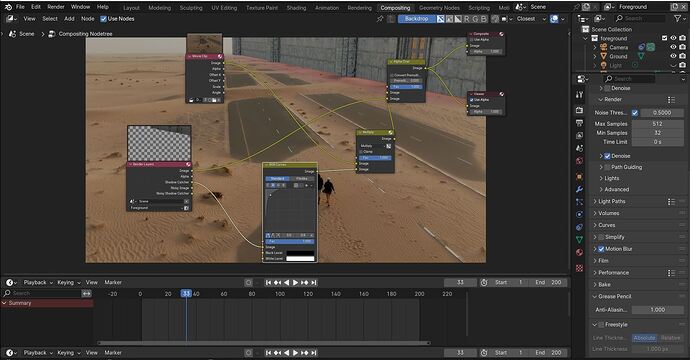Open the Tool properties tab icon
This screenshot has width=690, height=360.
coord(580,95)
